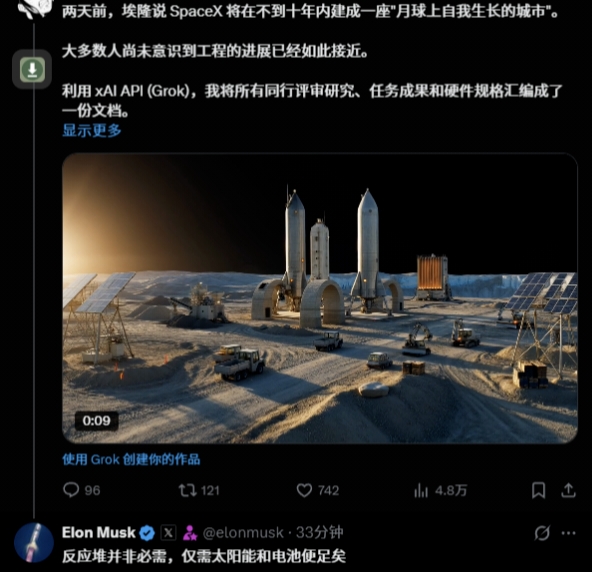Image resolution: width=592 pixels, height=572 pixels.
Task: Expand the post via 显示更多
Action: [x=92, y=130]
